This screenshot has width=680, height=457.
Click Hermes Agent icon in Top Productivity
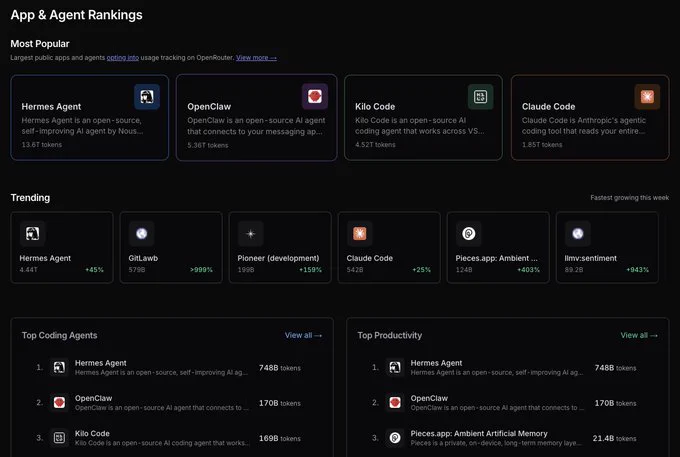point(395,368)
